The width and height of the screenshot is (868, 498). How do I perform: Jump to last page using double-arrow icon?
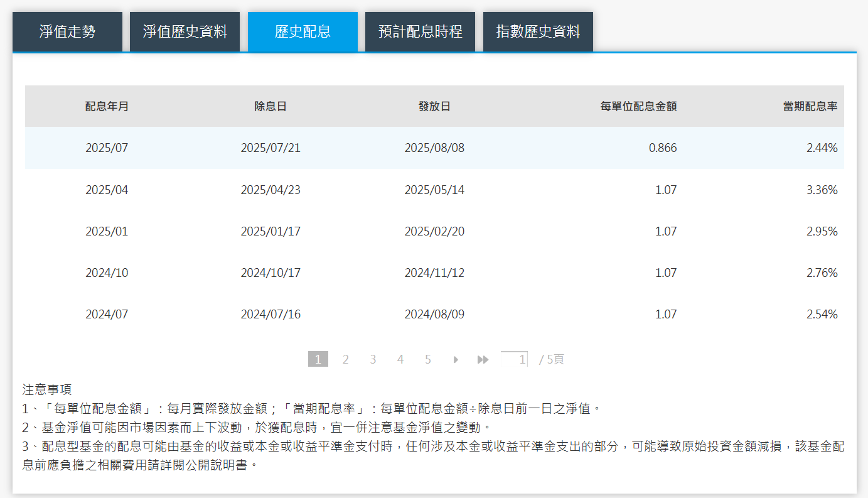point(482,359)
